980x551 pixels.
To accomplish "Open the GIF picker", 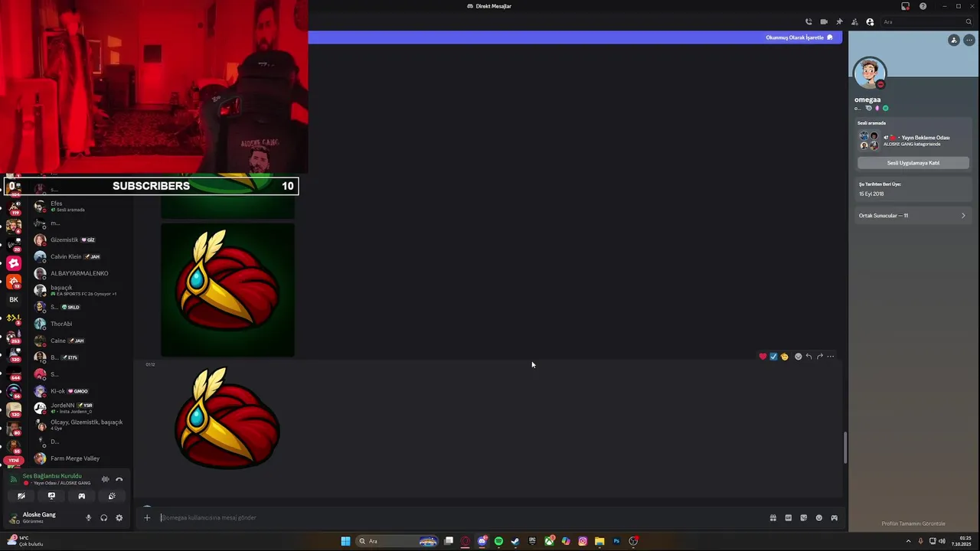I will coord(788,518).
